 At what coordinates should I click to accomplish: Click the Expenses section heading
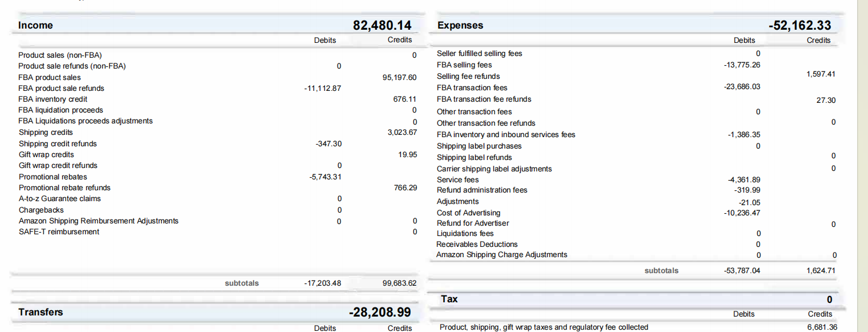(460, 25)
